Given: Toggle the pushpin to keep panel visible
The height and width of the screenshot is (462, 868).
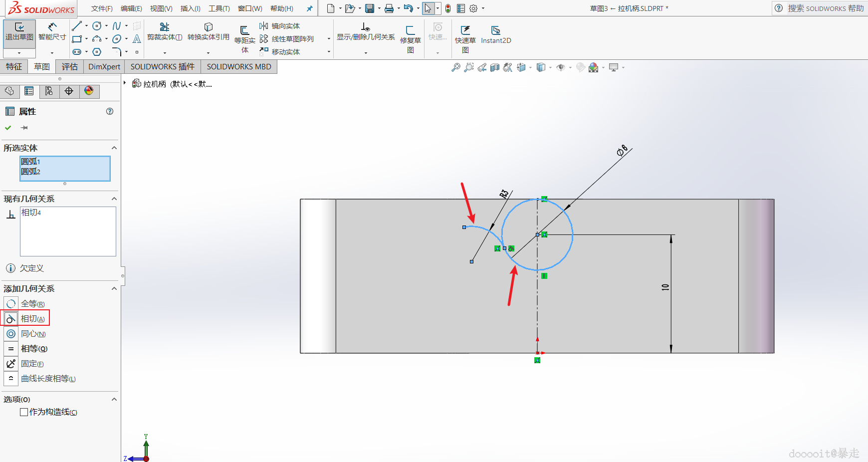Looking at the screenshot, I should 24,128.
